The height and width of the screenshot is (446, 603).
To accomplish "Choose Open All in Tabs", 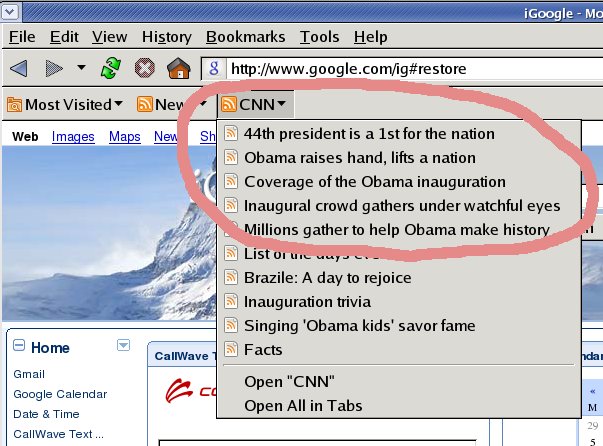I will tap(399, 406).
